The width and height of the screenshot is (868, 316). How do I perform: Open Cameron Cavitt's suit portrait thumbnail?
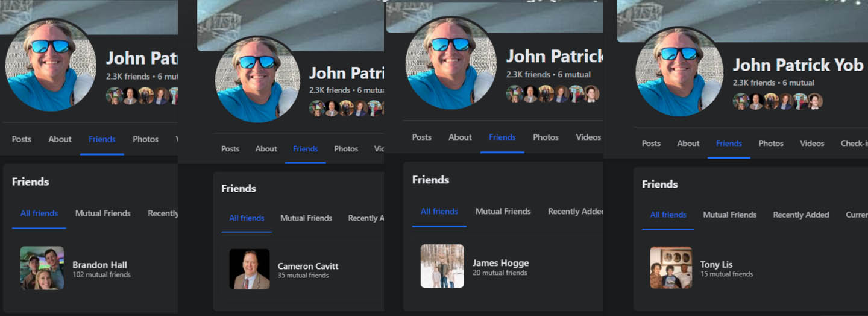(250, 269)
